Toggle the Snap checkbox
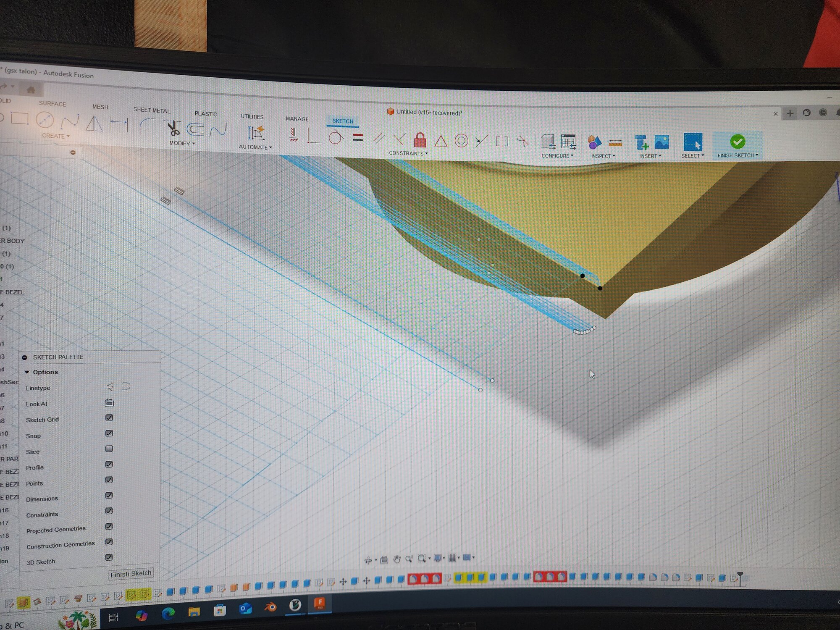The height and width of the screenshot is (630, 840). pos(109,433)
